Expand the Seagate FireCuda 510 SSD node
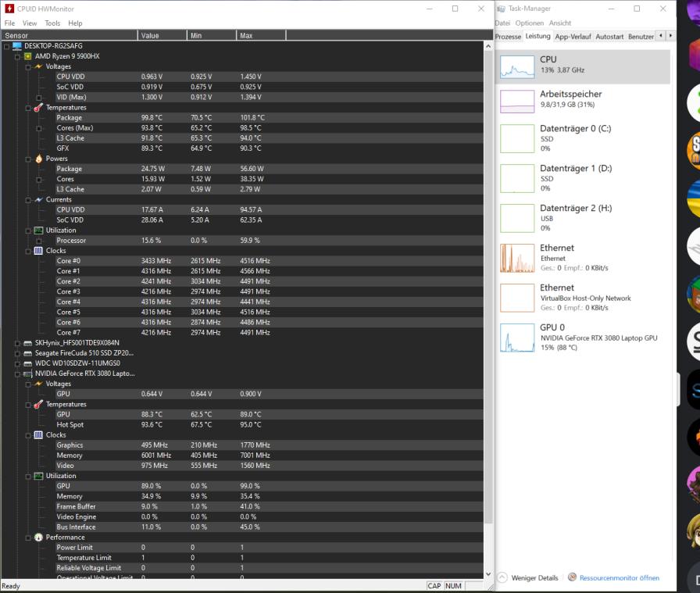 (16, 352)
